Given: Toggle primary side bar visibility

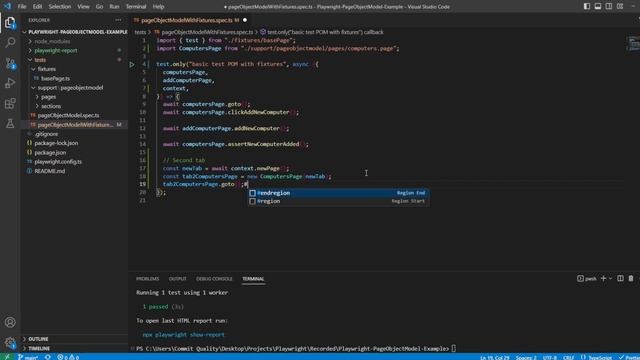Looking at the screenshot, I should point(587,7).
